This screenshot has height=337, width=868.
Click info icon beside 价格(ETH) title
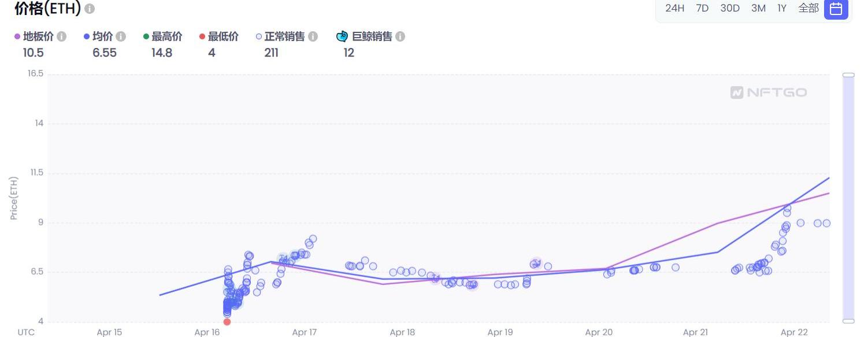pyautogui.click(x=90, y=9)
